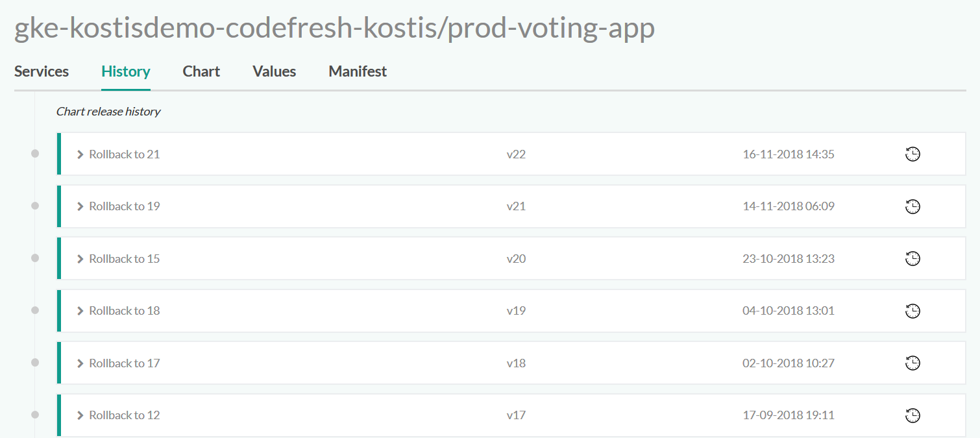The height and width of the screenshot is (438, 980).
Task: Click rollback history icon for v17
Action: [x=913, y=415]
